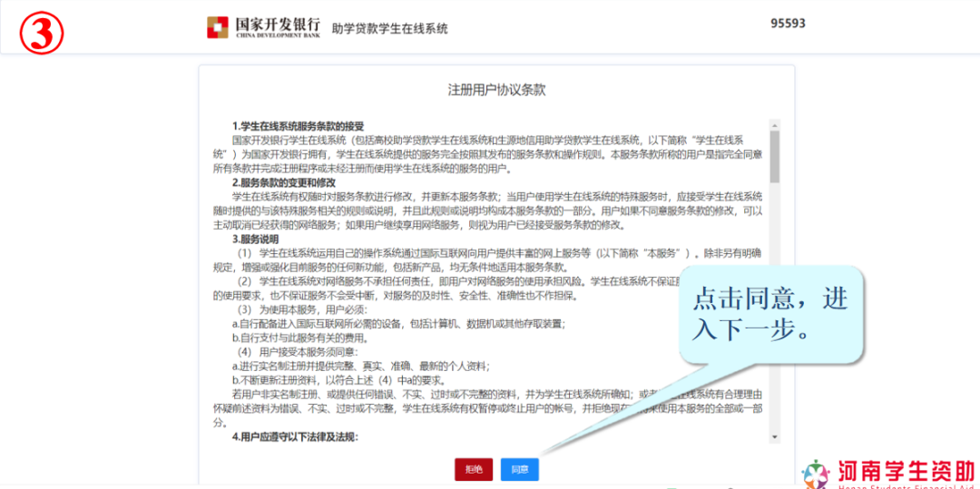Click the agreement text scrollbar thumb

point(774,156)
